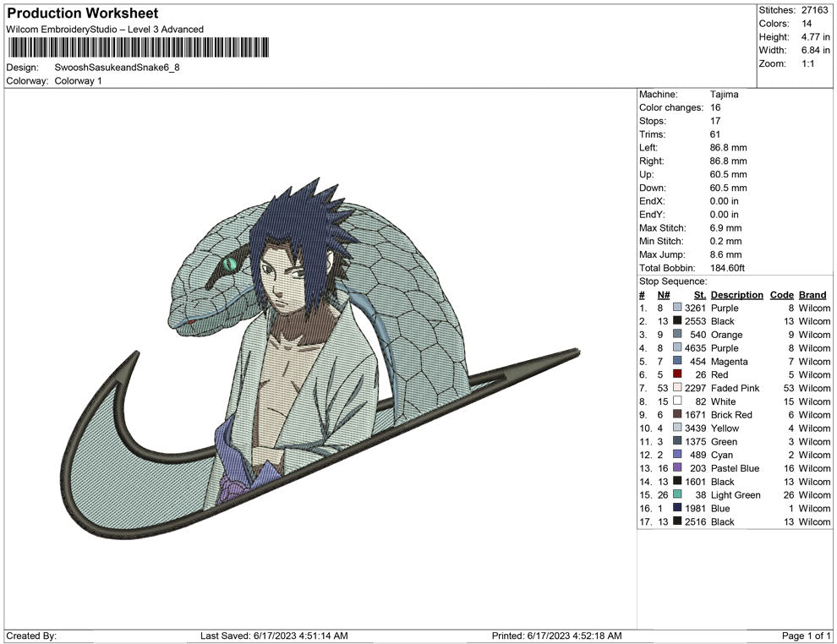Click the 'Faded Pink' description text
Viewport: 837px width, 644px height.
735,388
